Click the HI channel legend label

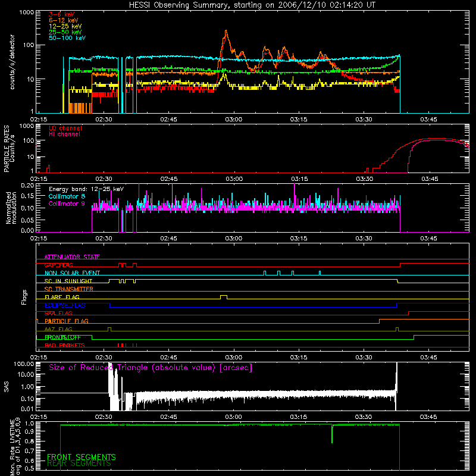click(65, 134)
